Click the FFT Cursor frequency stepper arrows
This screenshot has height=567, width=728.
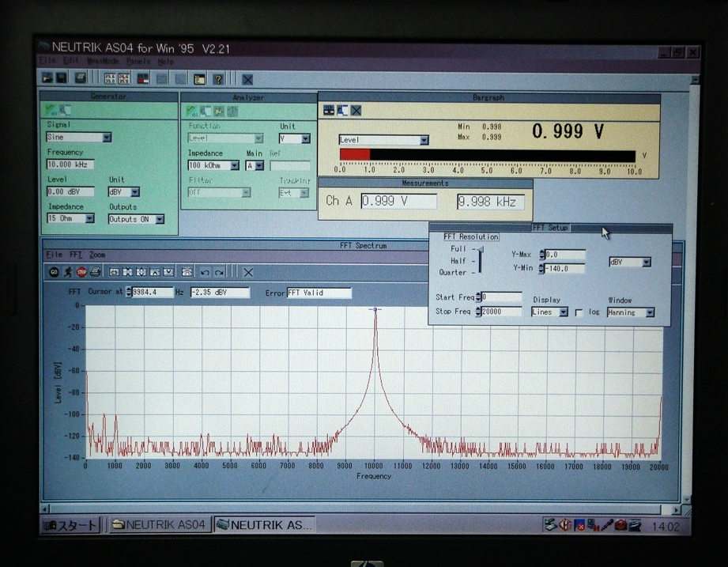click(129, 292)
